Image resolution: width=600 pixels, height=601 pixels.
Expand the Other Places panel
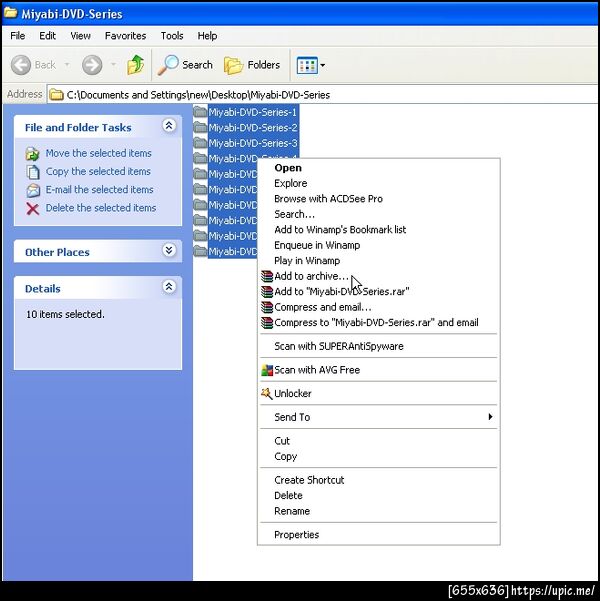point(169,250)
